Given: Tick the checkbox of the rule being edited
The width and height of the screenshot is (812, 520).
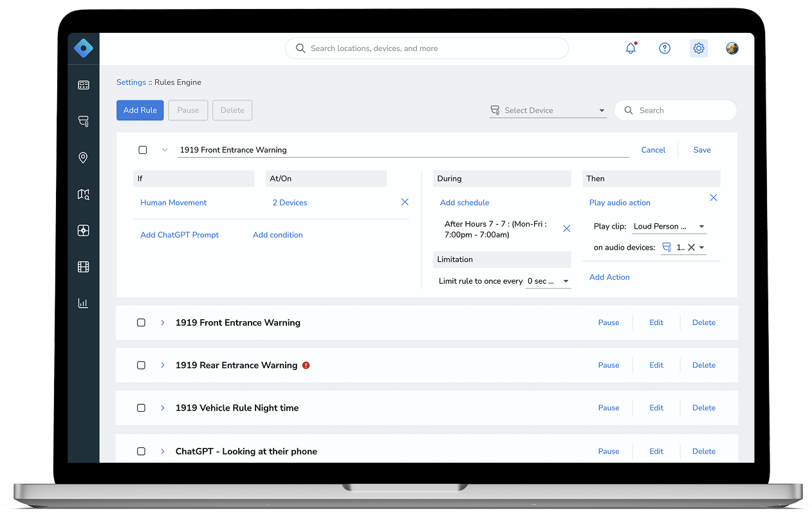Looking at the screenshot, I should [x=143, y=150].
